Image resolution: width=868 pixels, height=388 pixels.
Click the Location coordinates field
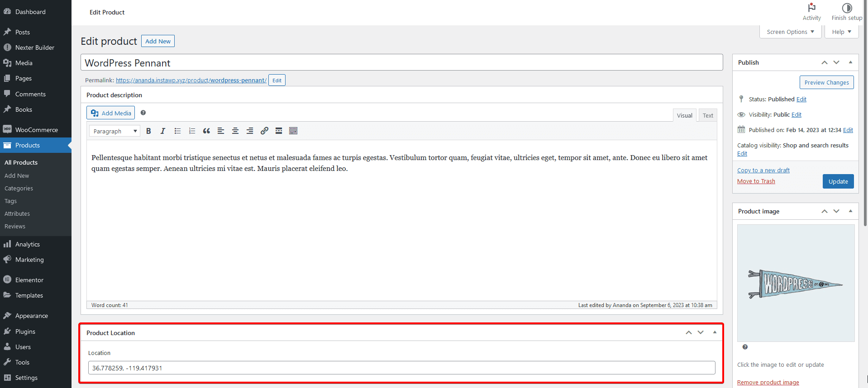401,368
